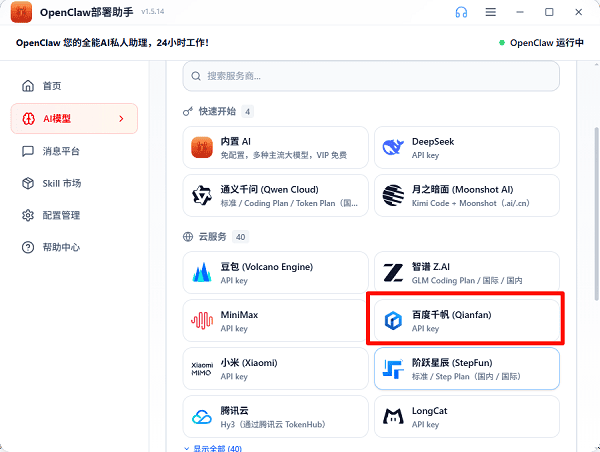The image size is (600, 452).
Task: Click the MiniMax waveform logo
Action: point(202,321)
